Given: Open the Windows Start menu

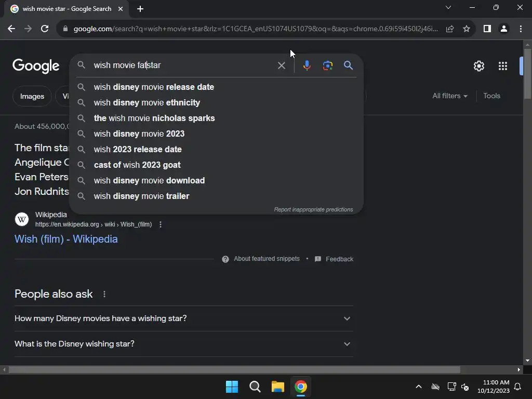Looking at the screenshot, I should pyautogui.click(x=232, y=387).
